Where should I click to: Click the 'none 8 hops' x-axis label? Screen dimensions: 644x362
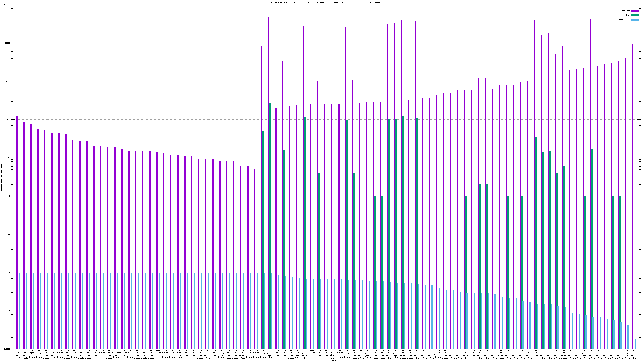[x=312, y=352]
